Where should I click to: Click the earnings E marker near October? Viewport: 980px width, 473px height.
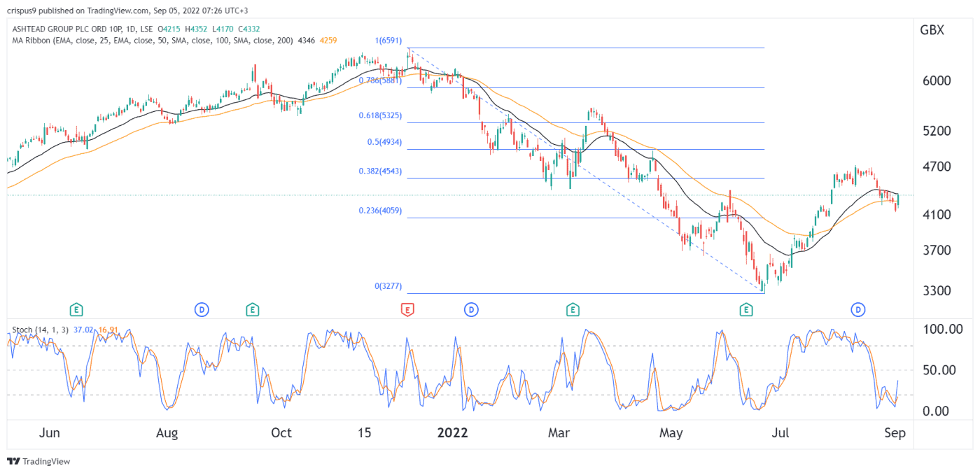[x=252, y=309]
